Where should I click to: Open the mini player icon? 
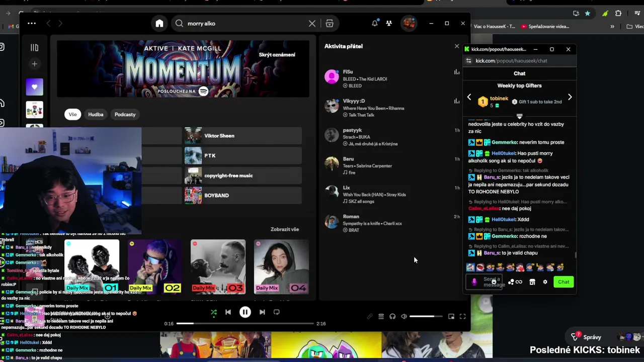[451, 316]
